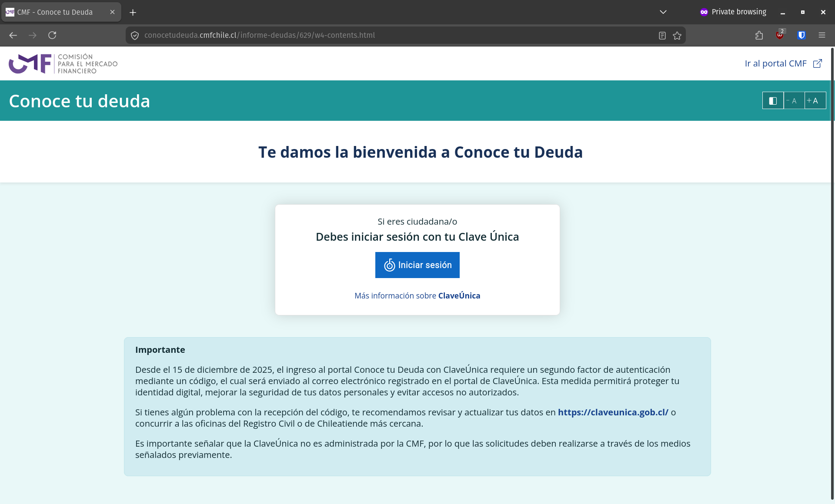Viewport: 835px width, 504px height.
Task: Expand the list all tabs chevron
Action: (663, 12)
